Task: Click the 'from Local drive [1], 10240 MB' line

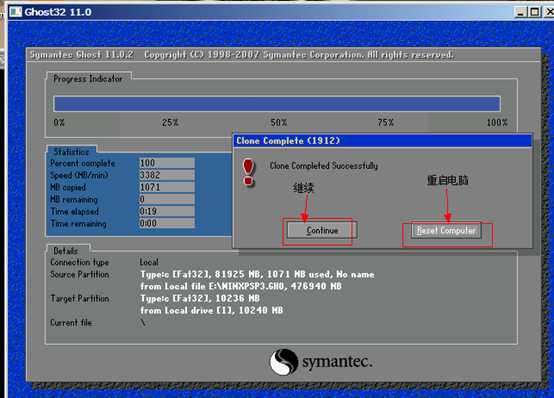Action: coord(212,310)
